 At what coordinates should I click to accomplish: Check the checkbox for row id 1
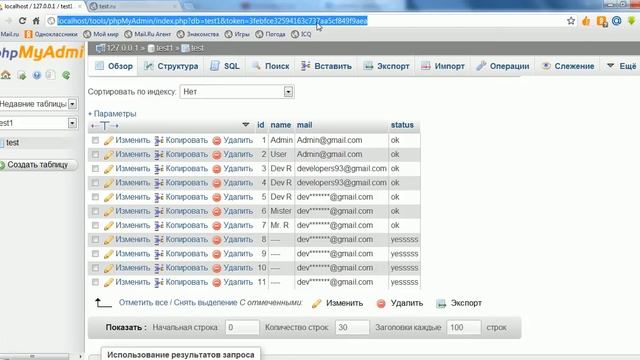[x=95, y=140]
